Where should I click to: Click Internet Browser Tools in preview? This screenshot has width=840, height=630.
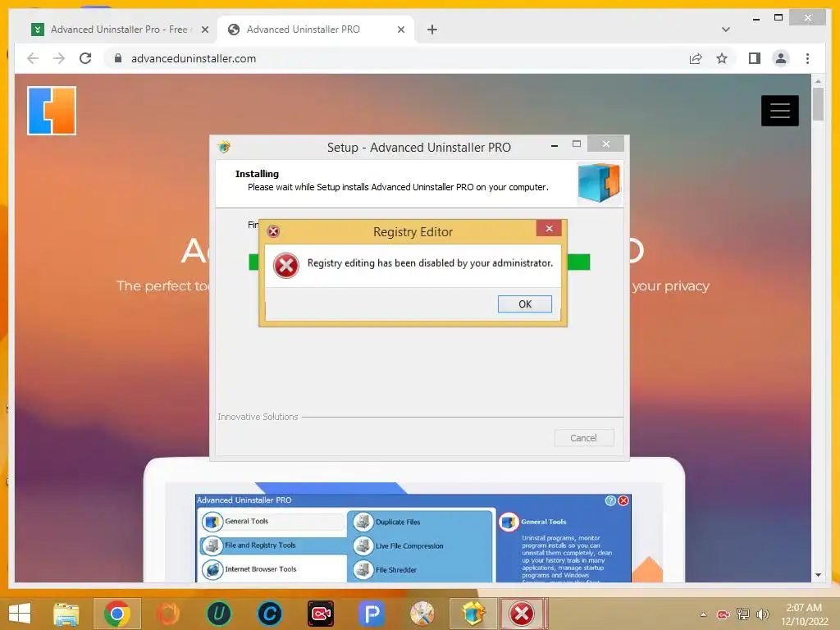(260, 569)
